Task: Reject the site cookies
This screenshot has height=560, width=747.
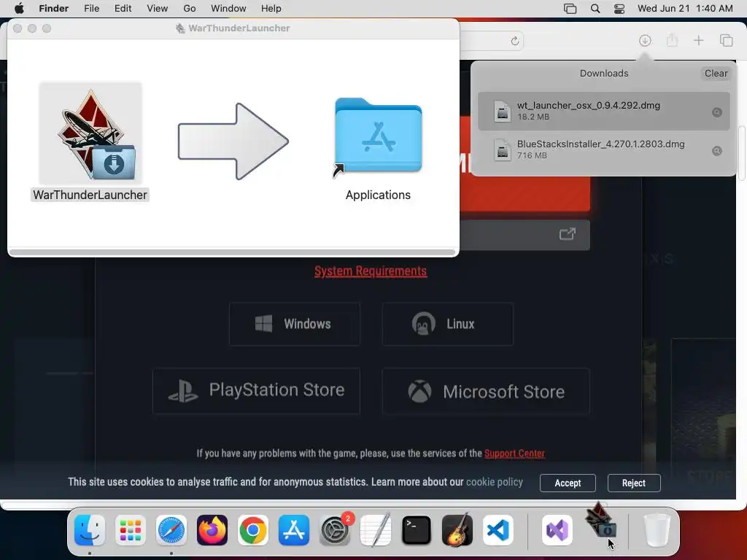Action: (634, 483)
